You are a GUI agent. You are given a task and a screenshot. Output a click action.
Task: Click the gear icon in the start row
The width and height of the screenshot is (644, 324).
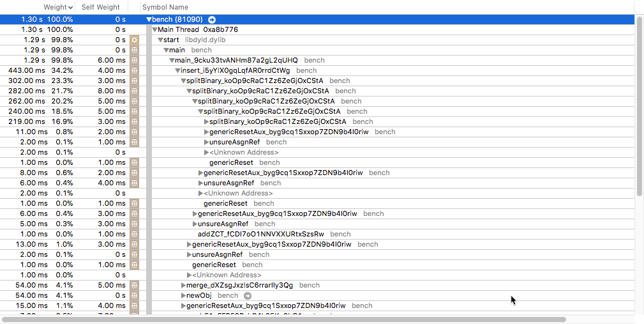tap(134, 40)
